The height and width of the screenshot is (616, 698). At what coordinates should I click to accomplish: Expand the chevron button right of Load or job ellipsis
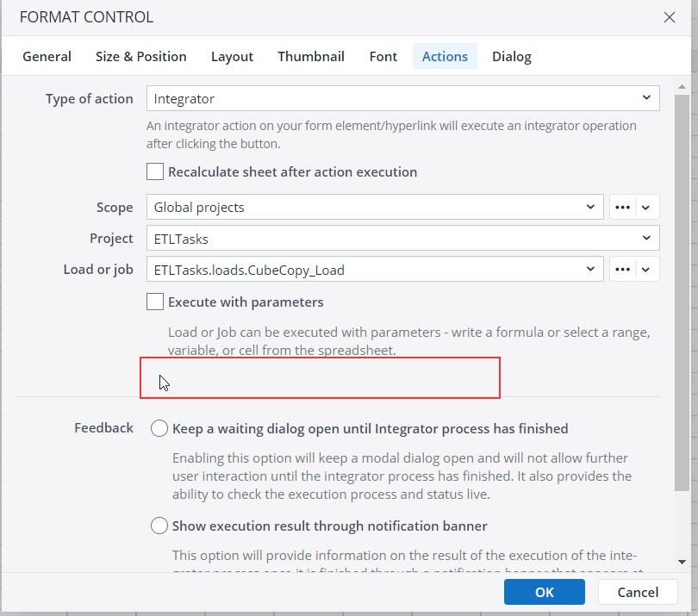[647, 270]
